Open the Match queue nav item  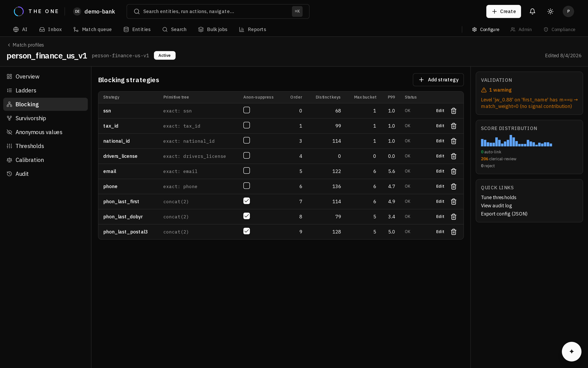(92, 29)
